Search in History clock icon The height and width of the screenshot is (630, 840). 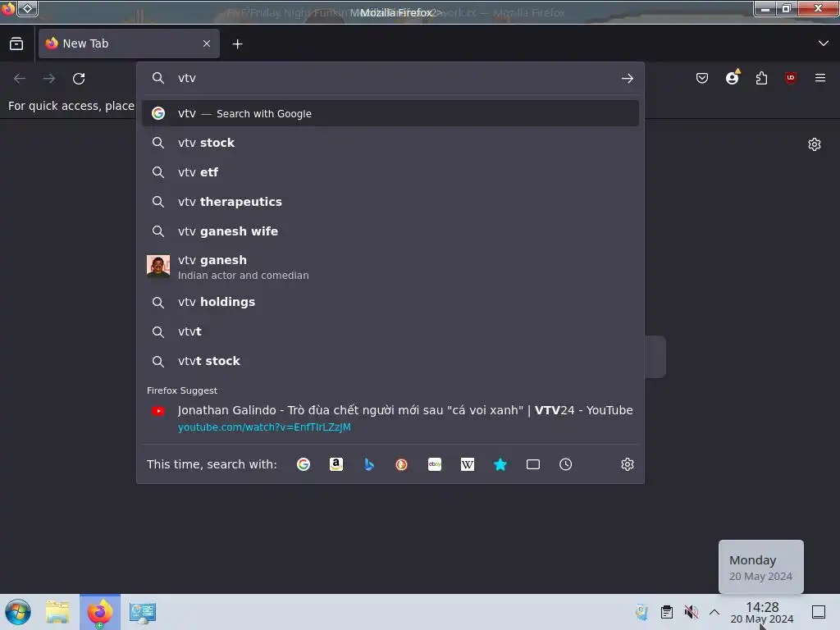(566, 464)
